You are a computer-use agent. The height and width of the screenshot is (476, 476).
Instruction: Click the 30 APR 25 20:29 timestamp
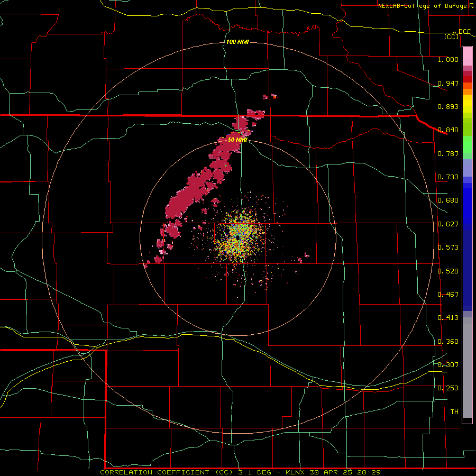pyautogui.click(x=345, y=472)
